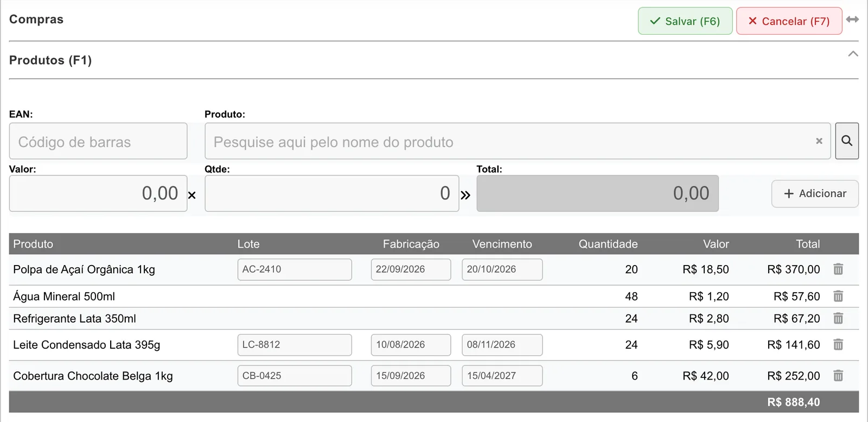Edit lot field LC-8812
This screenshot has width=868, height=422.
click(x=295, y=345)
